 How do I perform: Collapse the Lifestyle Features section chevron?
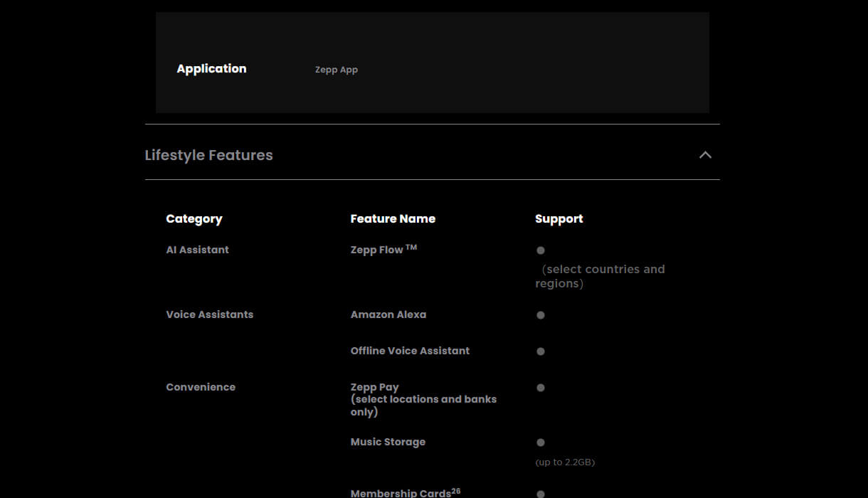(x=705, y=155)
